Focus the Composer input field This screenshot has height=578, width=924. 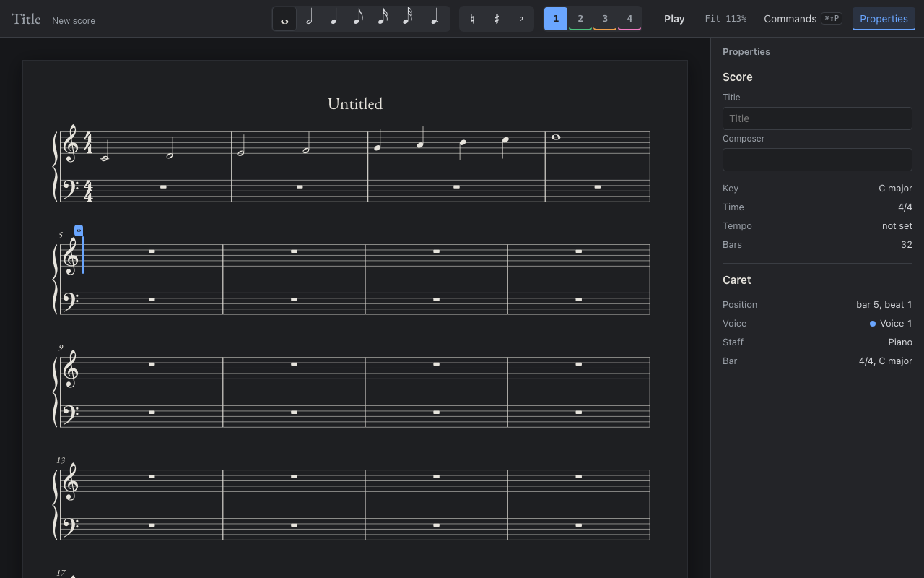[x=817, y=160]
